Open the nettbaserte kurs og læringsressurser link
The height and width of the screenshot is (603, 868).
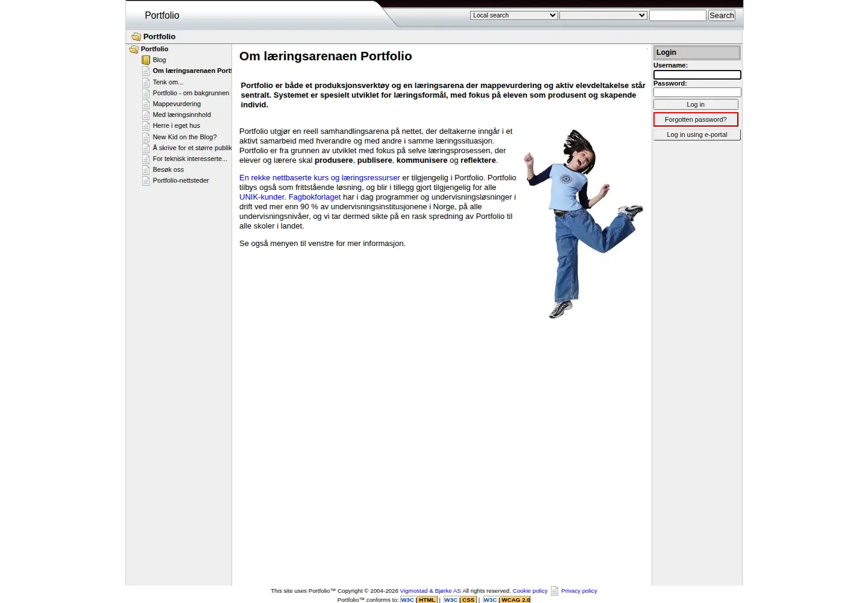319,178
